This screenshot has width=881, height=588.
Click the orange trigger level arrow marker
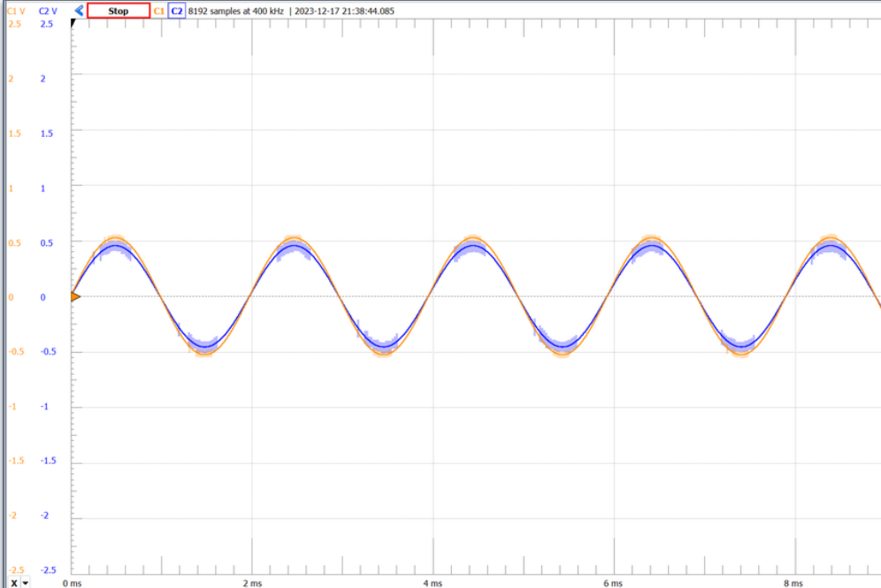(x=75, y=297)
